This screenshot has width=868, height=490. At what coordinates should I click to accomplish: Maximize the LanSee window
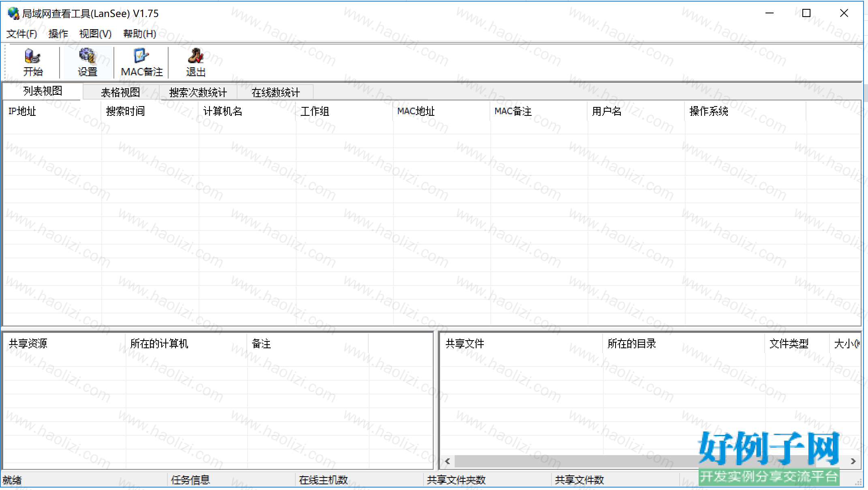click(806, 13)
